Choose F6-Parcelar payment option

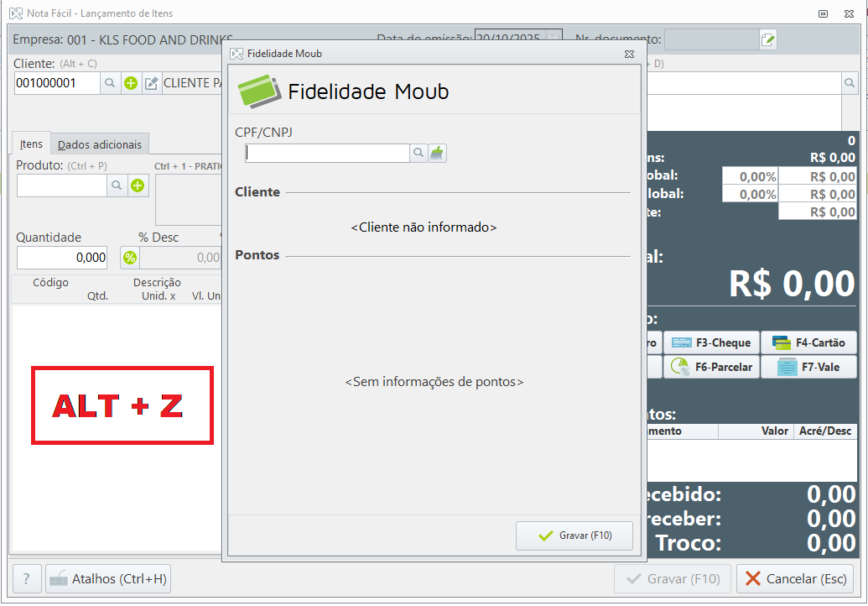point(711,367)
